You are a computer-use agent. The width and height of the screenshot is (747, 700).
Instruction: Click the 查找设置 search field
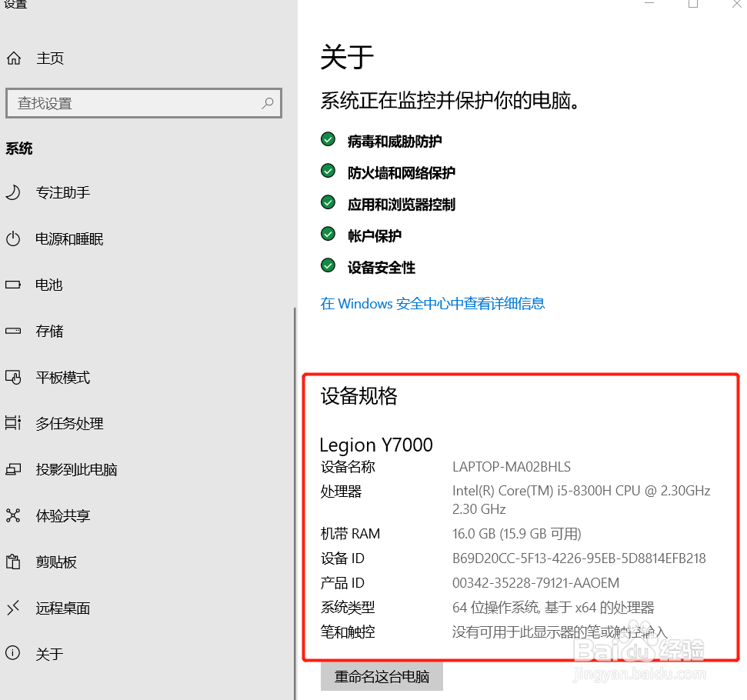pos(144,103)
